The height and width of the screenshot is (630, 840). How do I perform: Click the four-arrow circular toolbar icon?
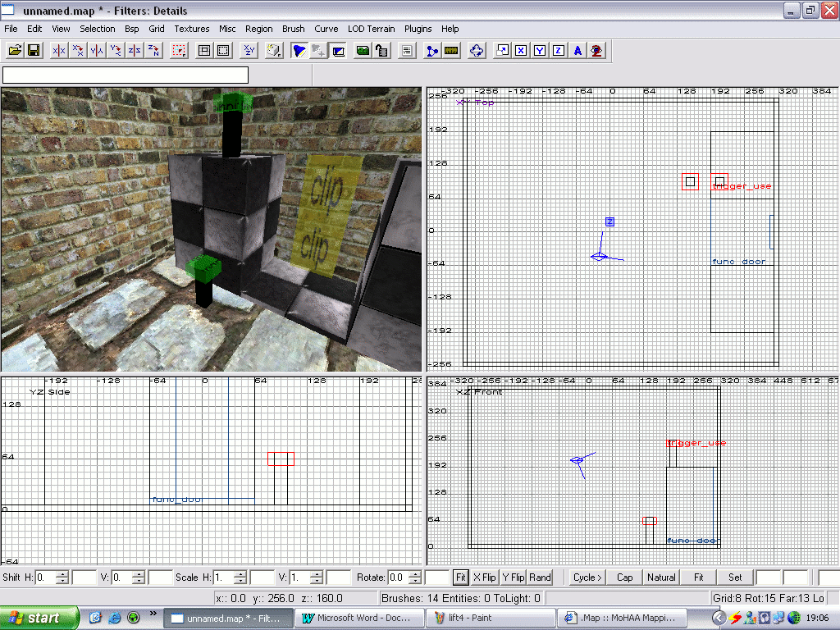click(x=476, y=51)
